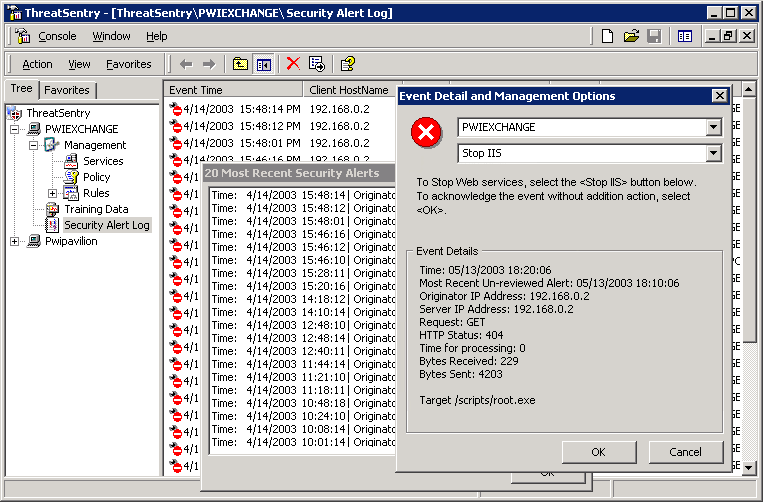Open the Window menu
This screenshot has width=763, height=502.
(x=111, y=36)
